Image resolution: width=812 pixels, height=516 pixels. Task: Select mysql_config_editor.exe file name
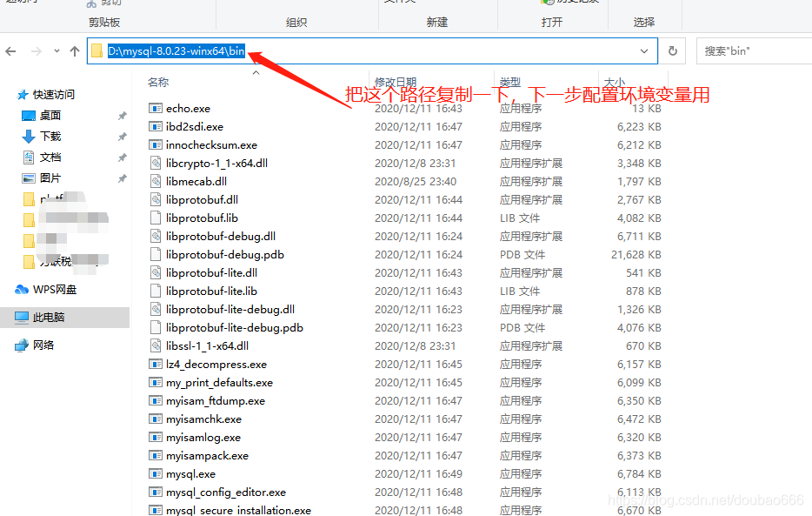point(226,493)
